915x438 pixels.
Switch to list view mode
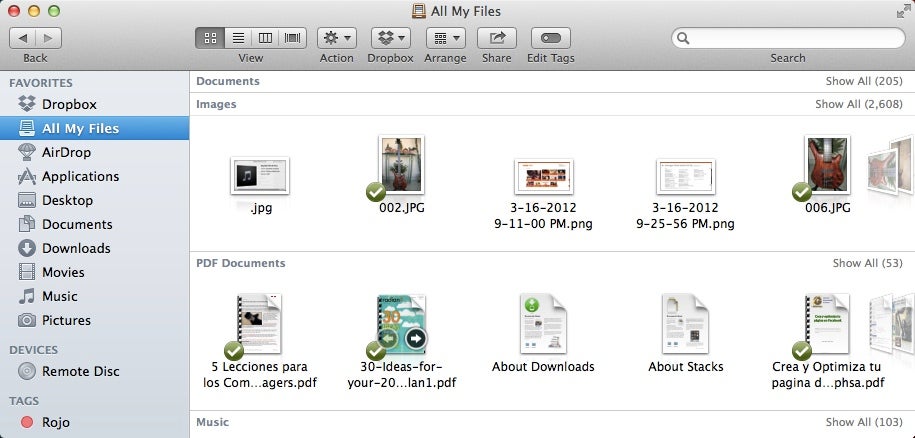[x=238, y=38]
